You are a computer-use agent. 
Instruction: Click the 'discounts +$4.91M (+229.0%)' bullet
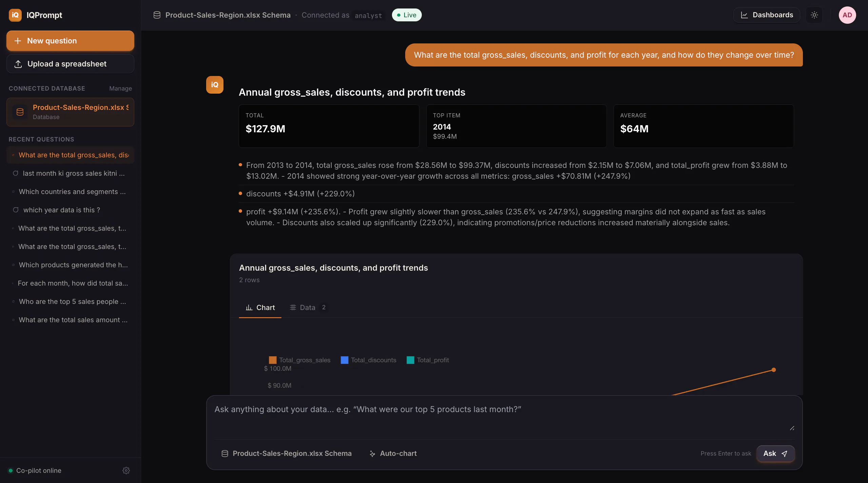[x=300, y=194]
